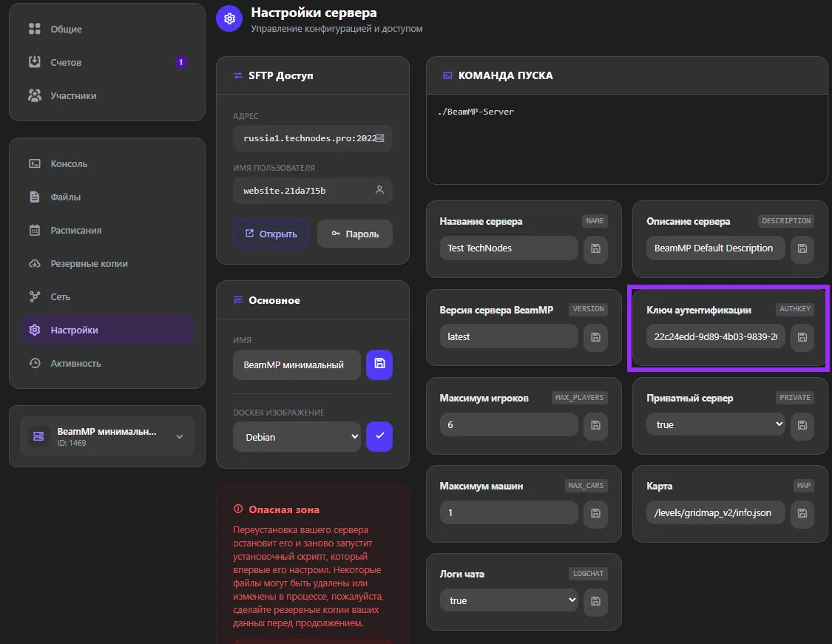Click the server settings gear icon in header
This screenshot has width=832, height=644.
click(229, 18)
